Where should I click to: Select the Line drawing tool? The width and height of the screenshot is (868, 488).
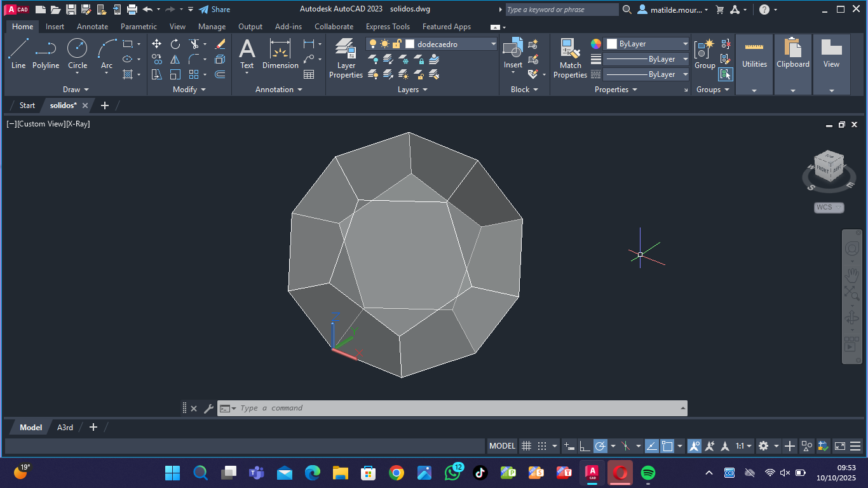click(18, 53)
